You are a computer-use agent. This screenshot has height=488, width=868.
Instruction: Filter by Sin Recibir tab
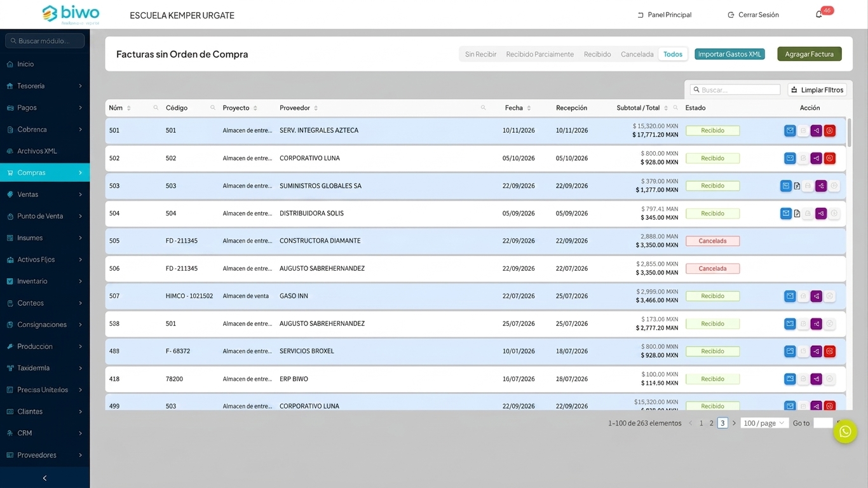coord(480,55)
